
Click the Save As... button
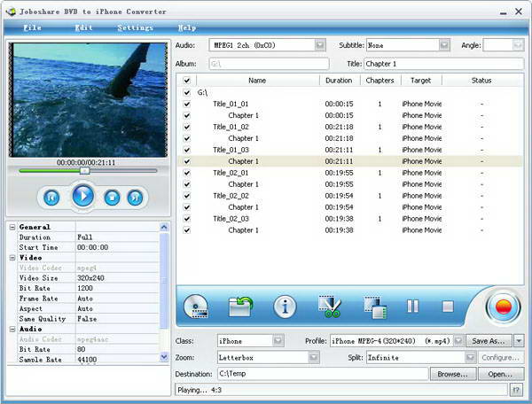[x=489, y=341]
